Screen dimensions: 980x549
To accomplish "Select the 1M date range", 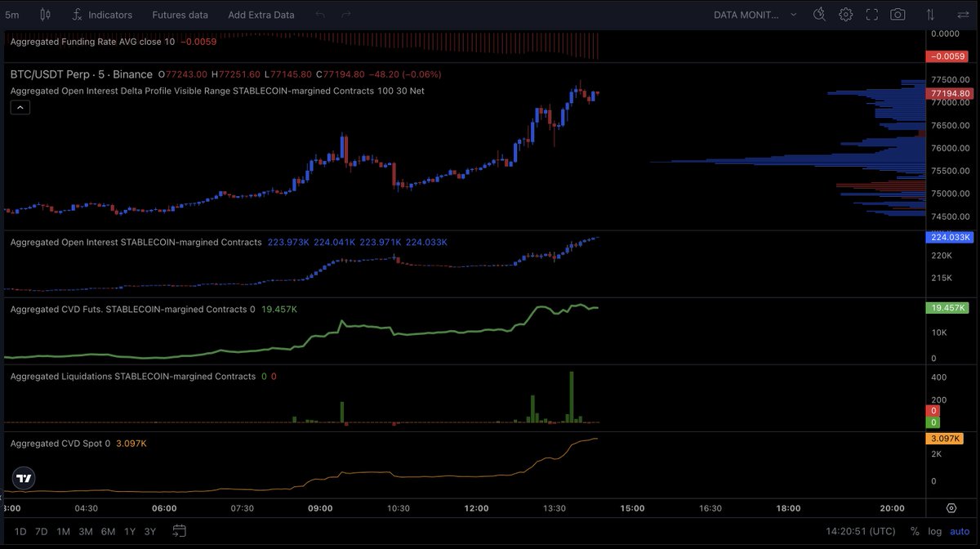I will tap(63, 531).
